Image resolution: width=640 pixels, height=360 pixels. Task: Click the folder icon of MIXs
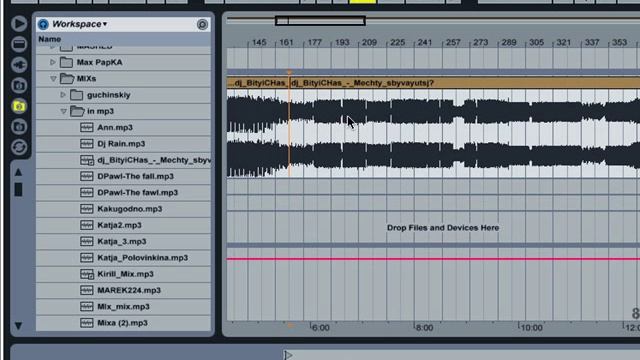[67, 78]
